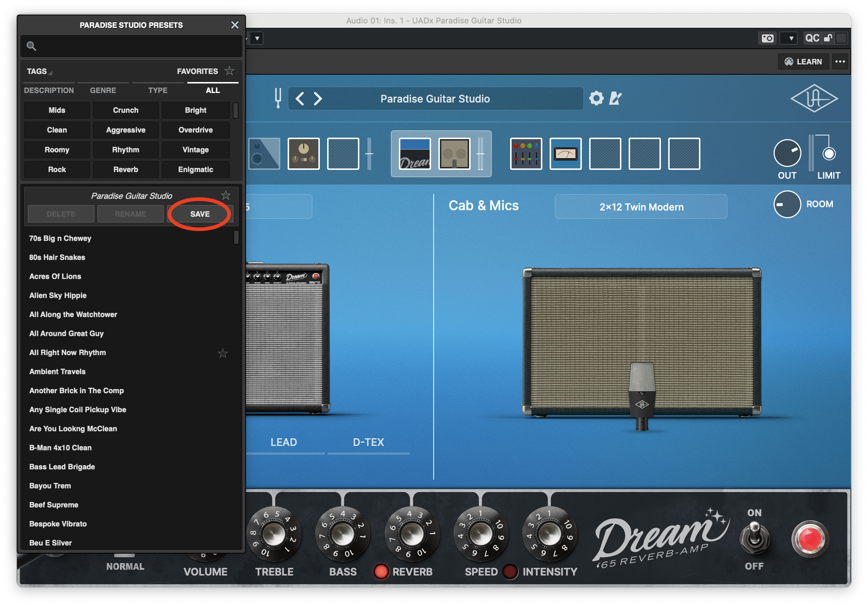Toggle the LIMIT switch
The height and width of the screenshot is (607, 868).
[x=829, y=153]
